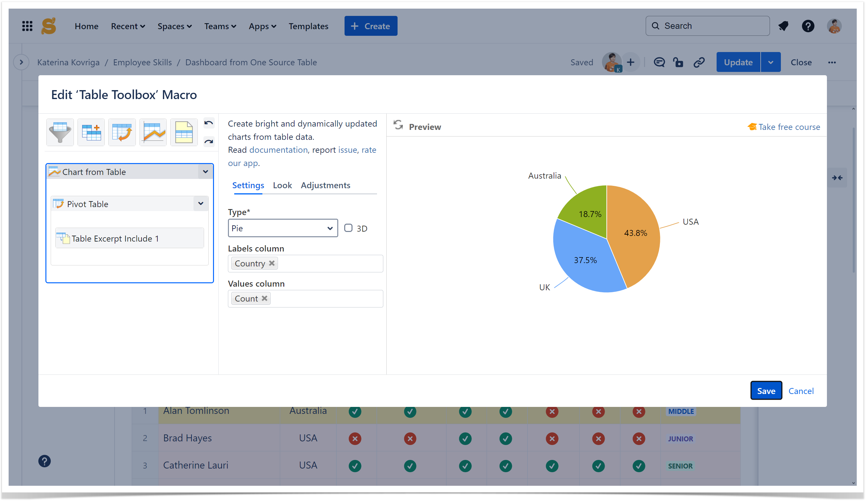
Task: Refresh the chart Preview
Action: [x=399, y=125]
